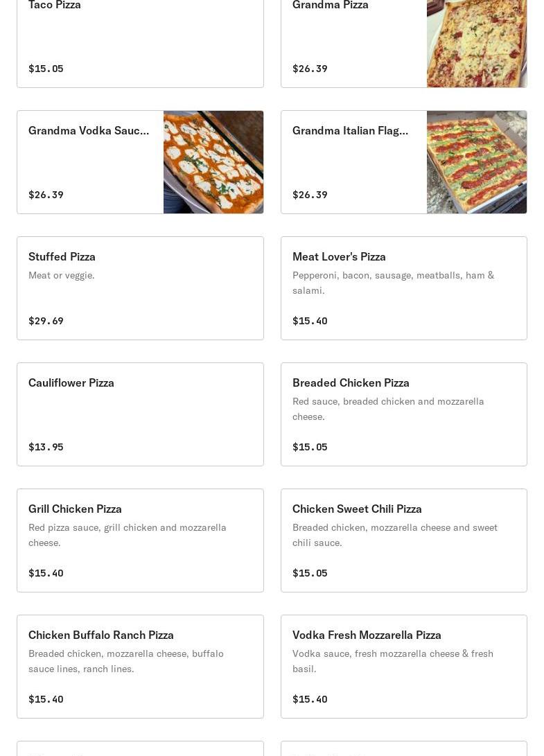
Task: Click the $29.69 Stuffed Pizza price
Action: tap(46, 321)
